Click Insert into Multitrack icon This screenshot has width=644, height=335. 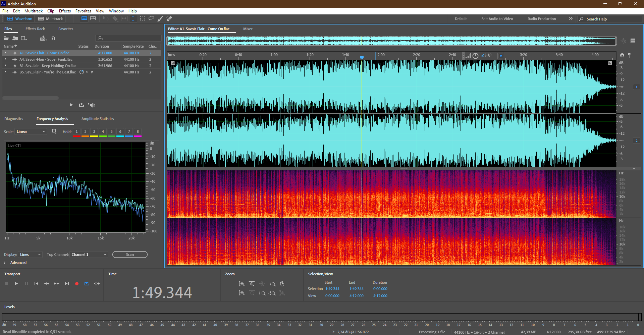43,38
